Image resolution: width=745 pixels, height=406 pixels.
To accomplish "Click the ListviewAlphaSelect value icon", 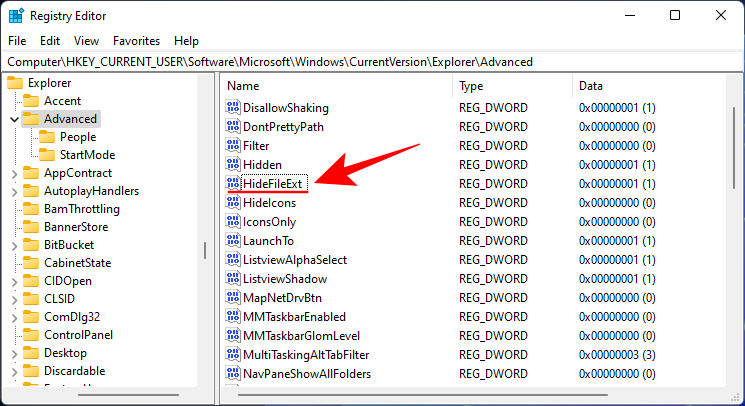I will click(233, 259).
